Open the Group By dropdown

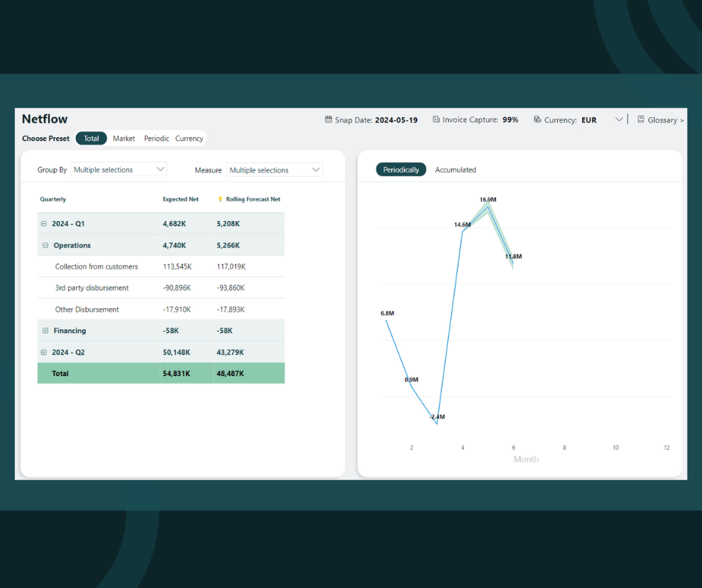point(119,170)
